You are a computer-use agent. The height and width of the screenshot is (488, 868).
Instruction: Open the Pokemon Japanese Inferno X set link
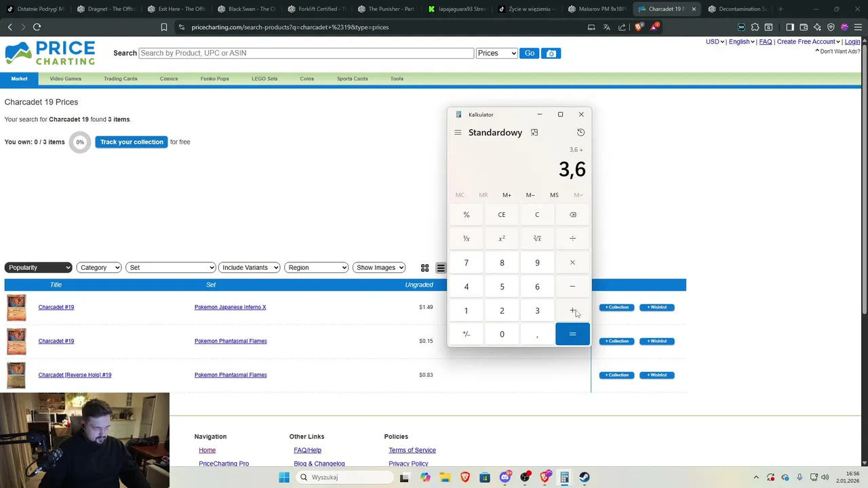click(231, 307)
